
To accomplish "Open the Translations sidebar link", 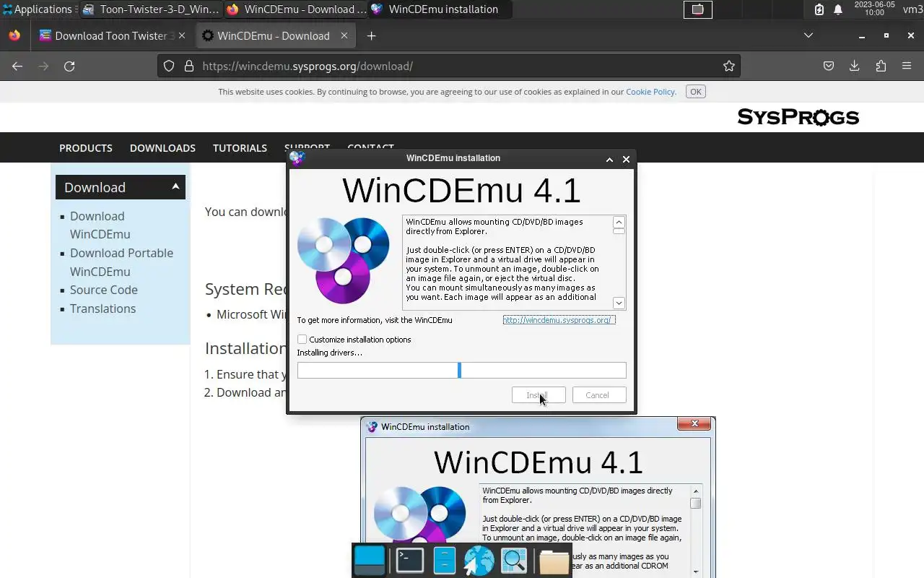I will tap(103, 309).
